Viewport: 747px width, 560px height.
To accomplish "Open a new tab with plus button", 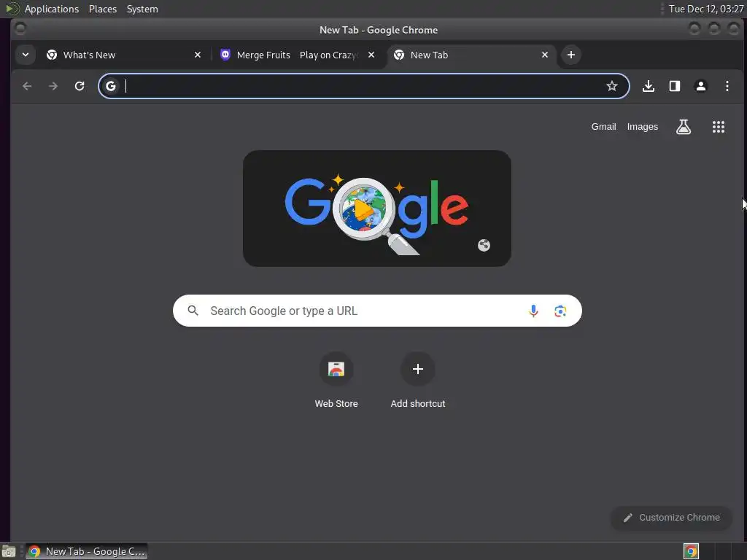I will 570,55.
